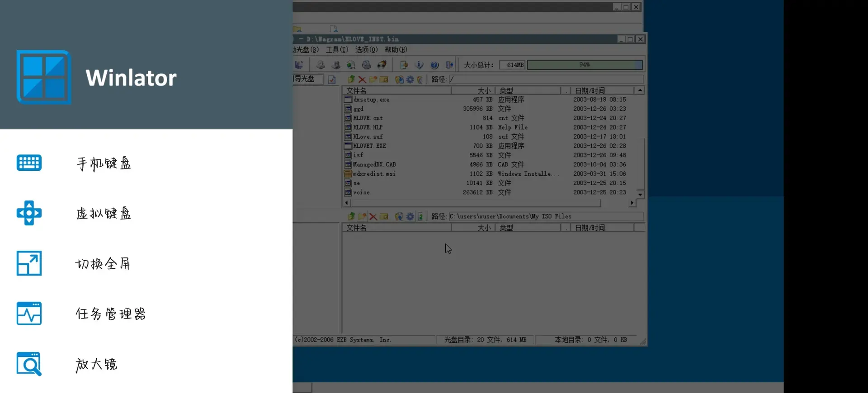Select the file mdxredist.msi
Screen dimensions: 868x393
[x=374, y=174]
